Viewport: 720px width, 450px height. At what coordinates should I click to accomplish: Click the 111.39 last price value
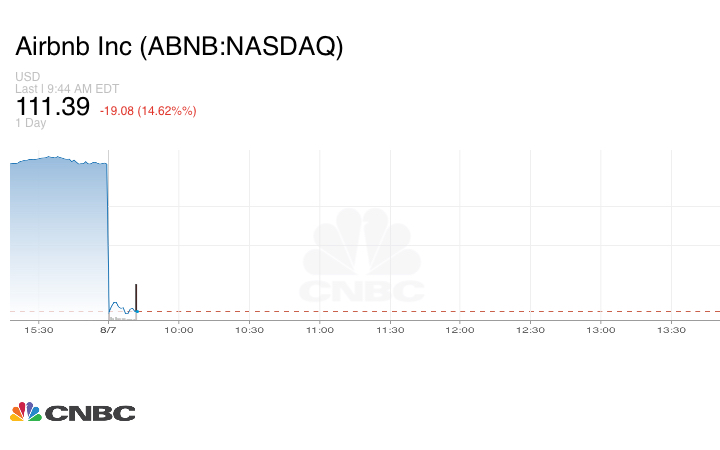coord(53,107)
